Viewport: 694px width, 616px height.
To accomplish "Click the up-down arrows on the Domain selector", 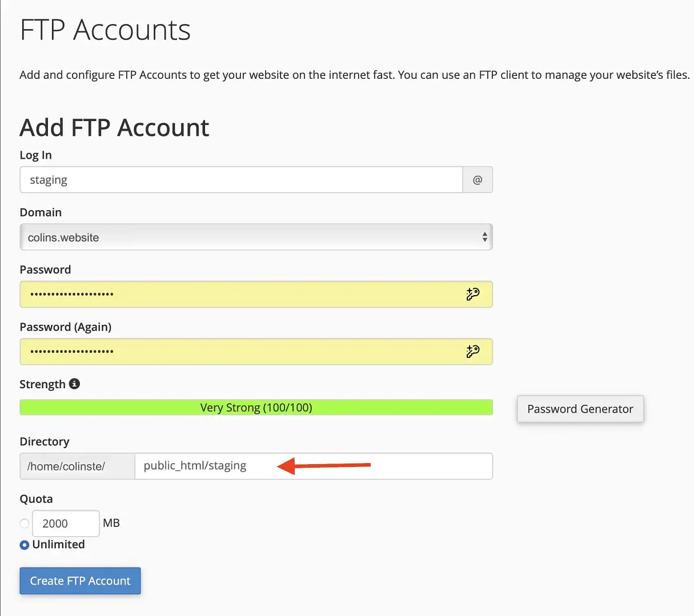I will click(484, 237).
